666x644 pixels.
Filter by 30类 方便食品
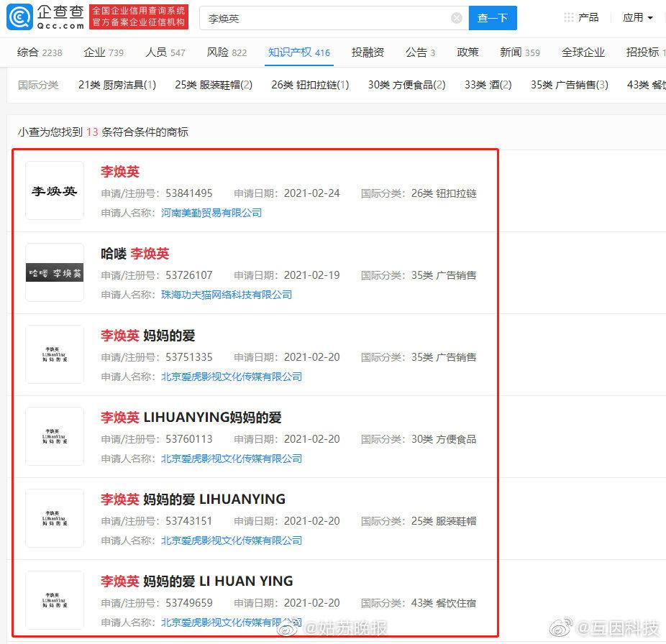(x=407, y=85)
